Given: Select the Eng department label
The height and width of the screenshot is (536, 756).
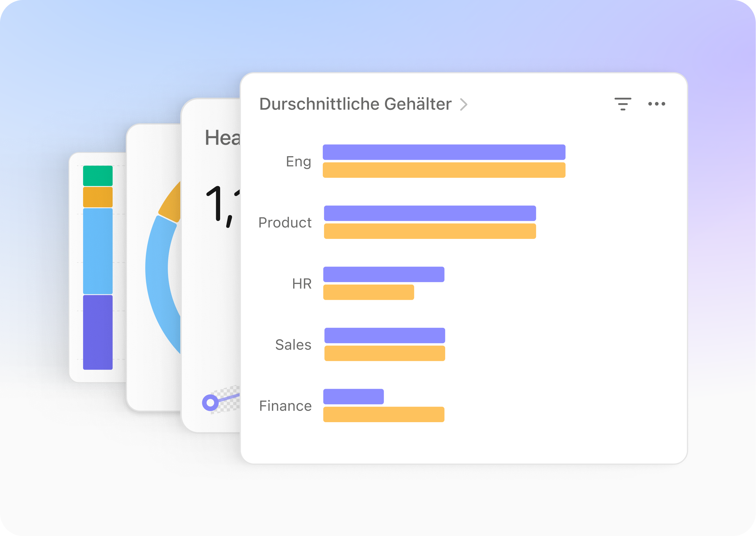Looking at the screenshot, I should click(x=298, y=162).
